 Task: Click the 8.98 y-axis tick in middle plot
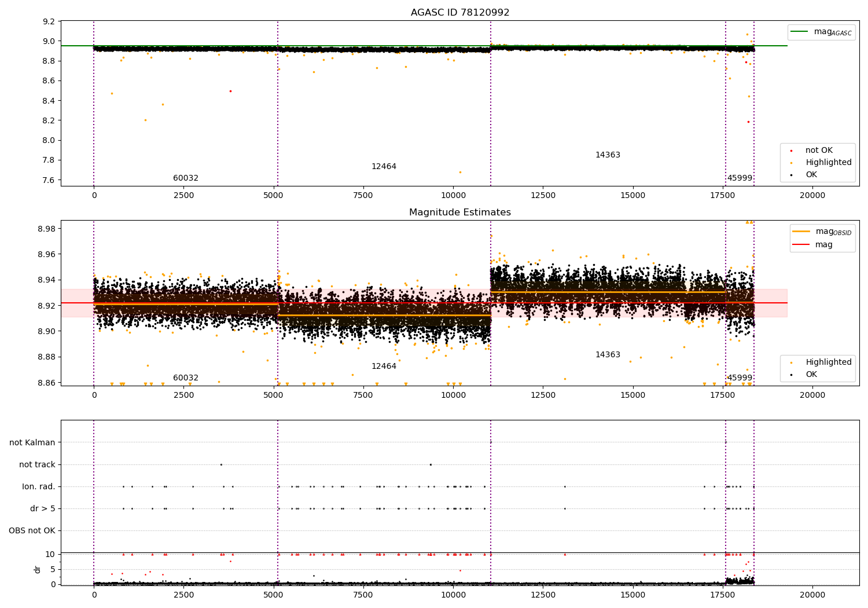click(x=47, y=229)
